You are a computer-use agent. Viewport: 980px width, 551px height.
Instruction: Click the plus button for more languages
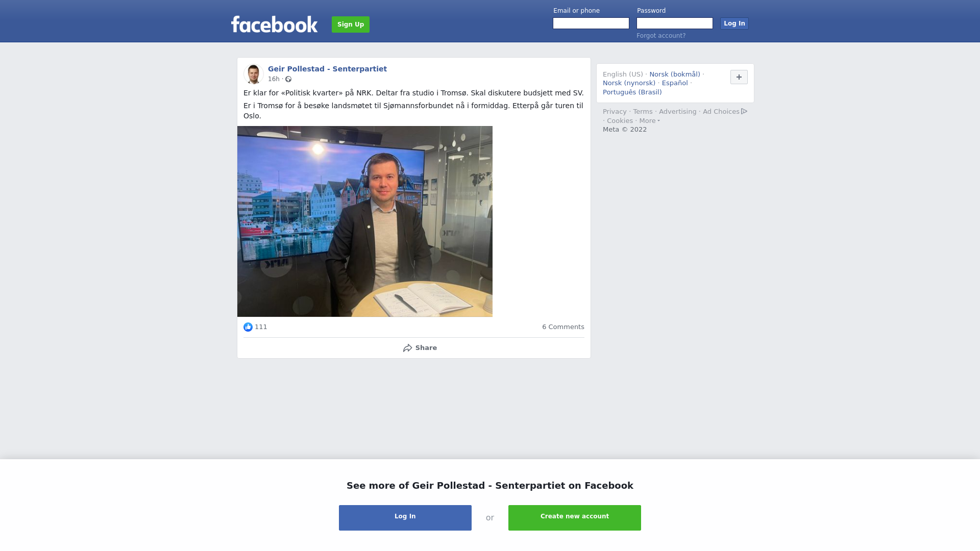click(739, 77)
